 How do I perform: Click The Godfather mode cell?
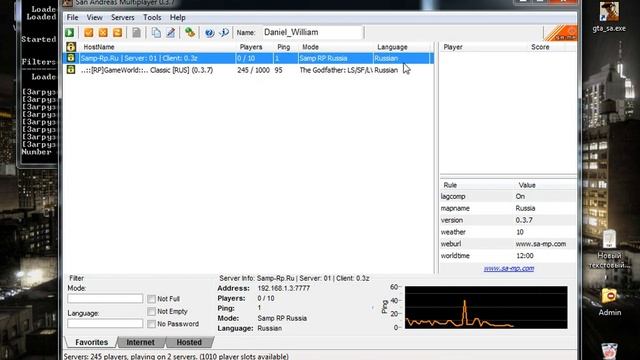336,70
